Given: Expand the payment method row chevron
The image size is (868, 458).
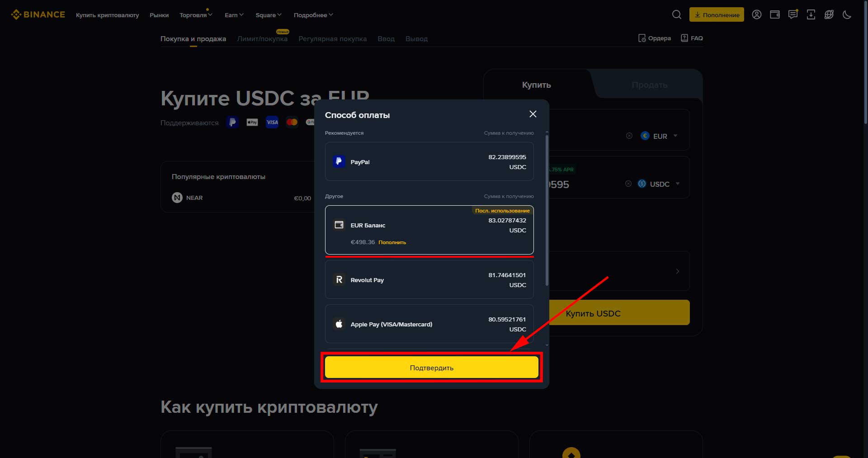Looking at the screenshot, I should 677,271.
